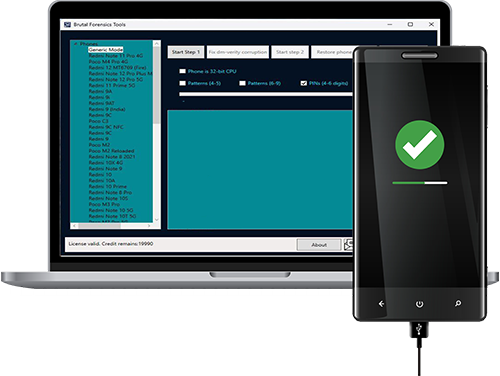Select Redmi 10A in the list
The image size is (500, 376).
point(102,180)
